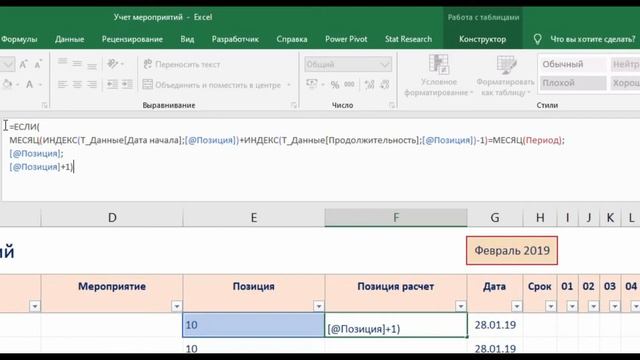The height and width of the screenshot is (360, 640).
Task: Click the Increase font size icon
Action: coord(23,64)
